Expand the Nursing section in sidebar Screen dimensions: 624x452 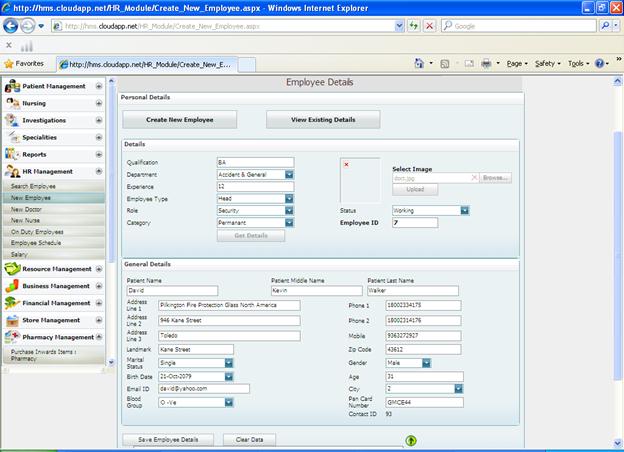[99, 103]
